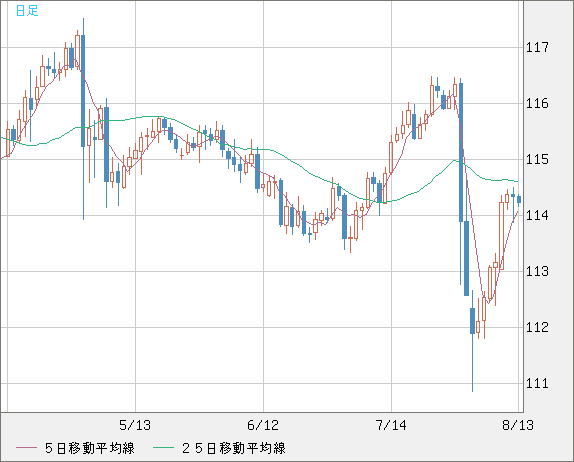Click the purple 5-day average legend line
Screen dimensions: 574x462
26,448
